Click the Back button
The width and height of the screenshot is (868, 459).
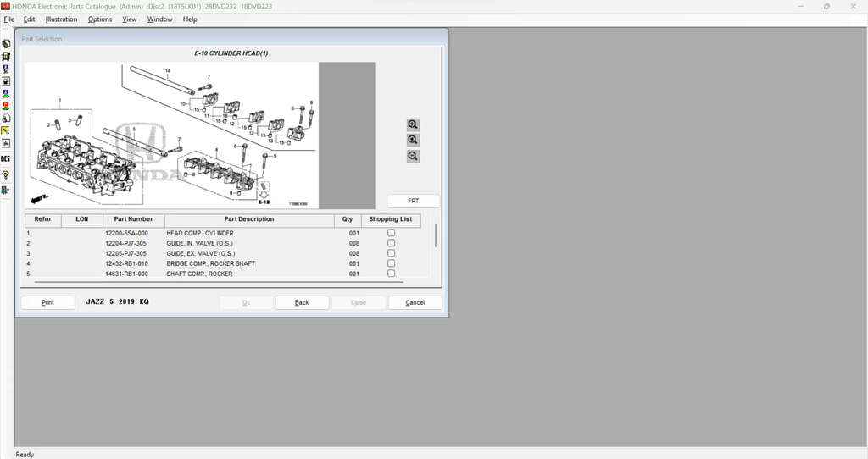point(302,302)
